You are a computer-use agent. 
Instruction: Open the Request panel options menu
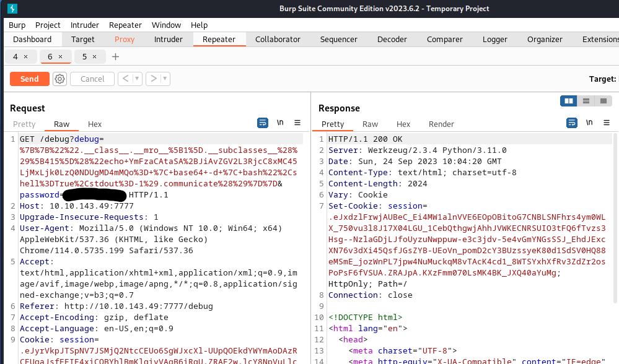coord(297,123)
